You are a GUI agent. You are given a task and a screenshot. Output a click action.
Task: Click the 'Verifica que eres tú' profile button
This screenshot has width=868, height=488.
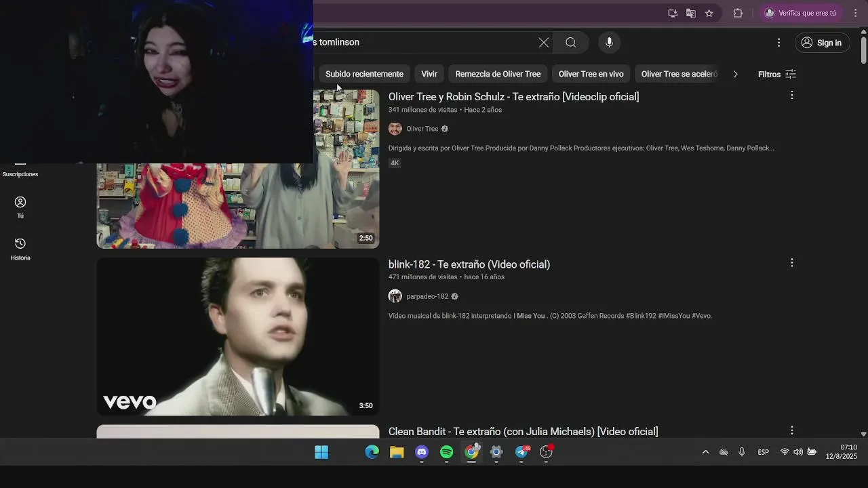click(800, 13)
